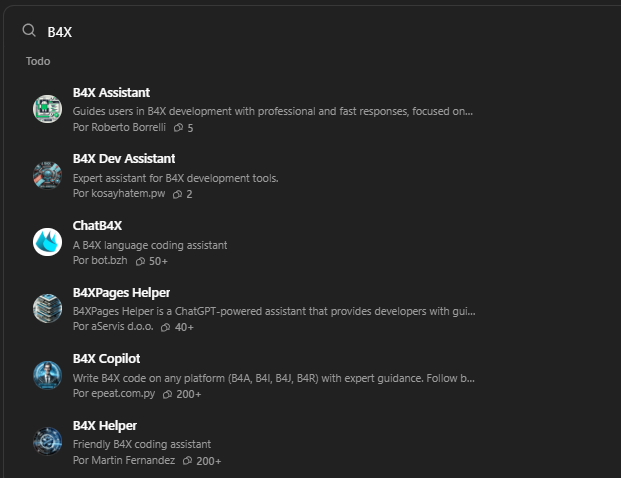Open the B4X Helper result title
Screen dimensions: 621x478
[104, 425]
